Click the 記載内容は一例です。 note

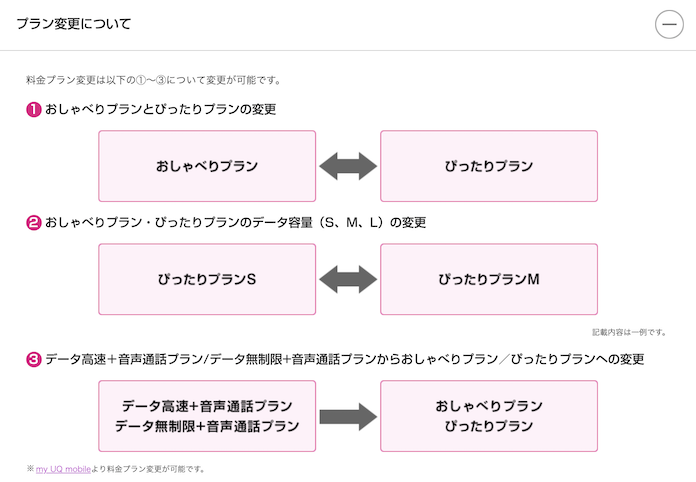tap(629, 332)
